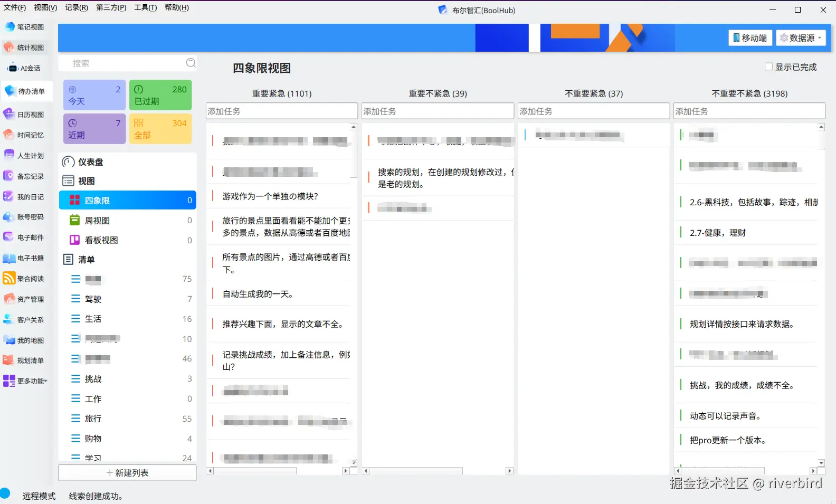Screen dimensions: 836x504
Task: Select the 购物 list
Action: point(127,439)
